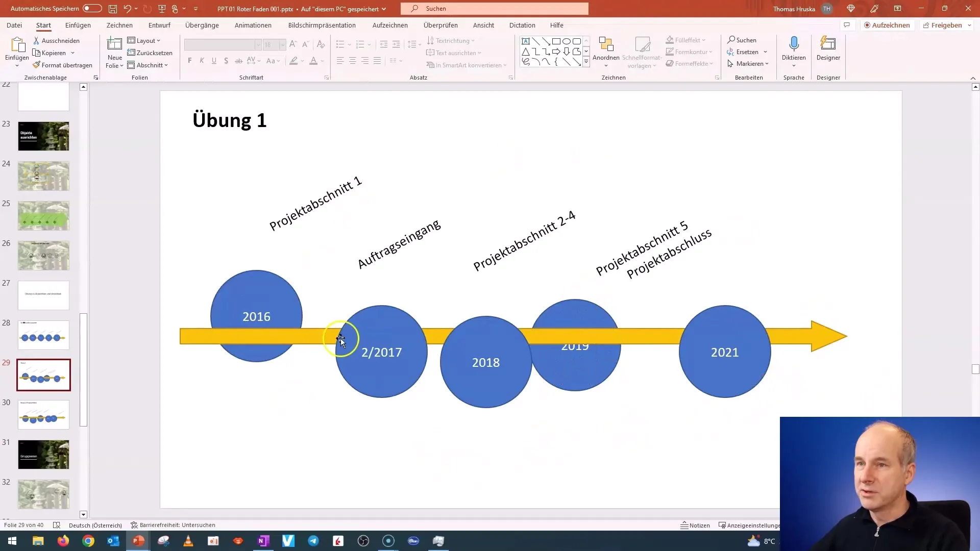Image resolution: width=980 pixels, height=551 pixels.
Task: Switch to the Animationen tab
Action: (253, 25)
